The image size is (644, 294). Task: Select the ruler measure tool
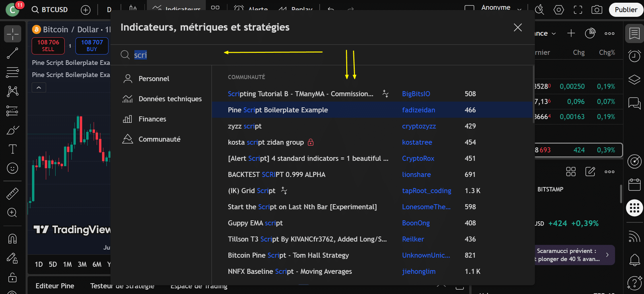click(12, 194)
